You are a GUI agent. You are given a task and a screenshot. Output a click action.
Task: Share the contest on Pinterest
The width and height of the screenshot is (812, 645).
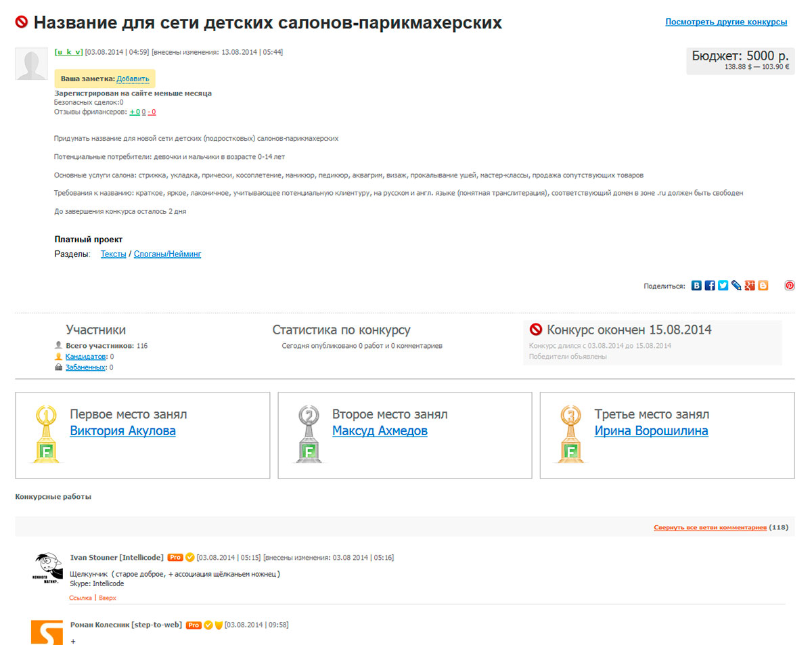point(790,286)
